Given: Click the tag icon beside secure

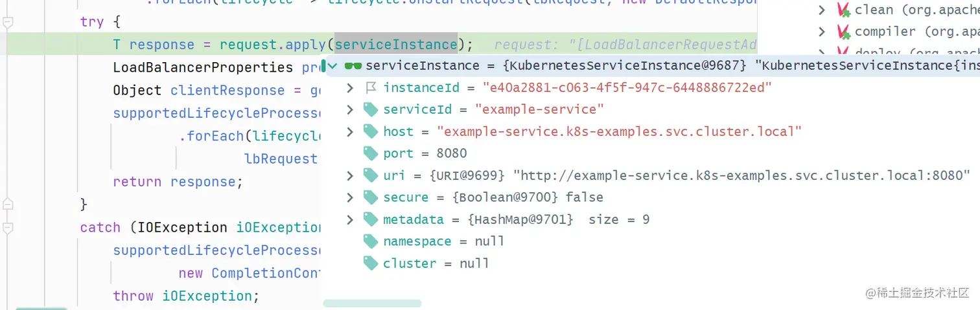Looking at the screenshot, I should tap(371, 197).
